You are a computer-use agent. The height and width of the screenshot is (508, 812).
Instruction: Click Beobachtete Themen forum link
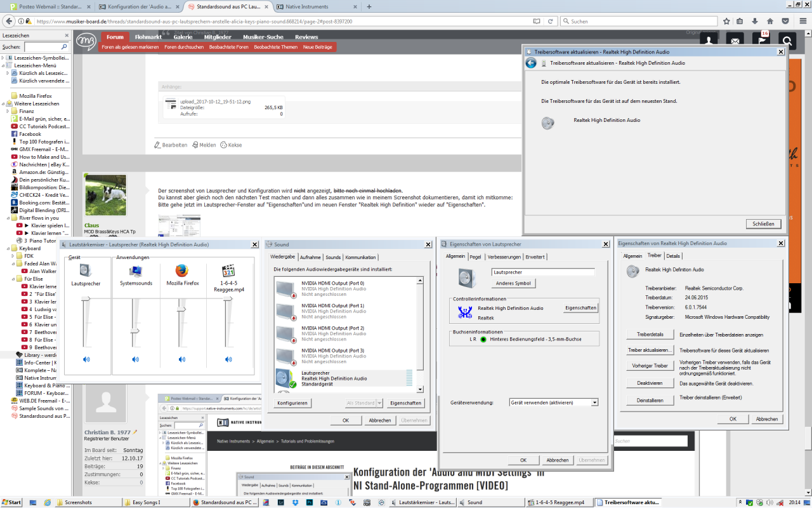(275, 47)
